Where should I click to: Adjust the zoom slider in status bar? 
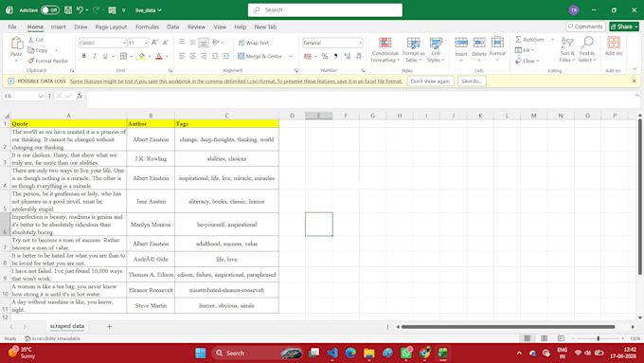(x=598, y=338)
